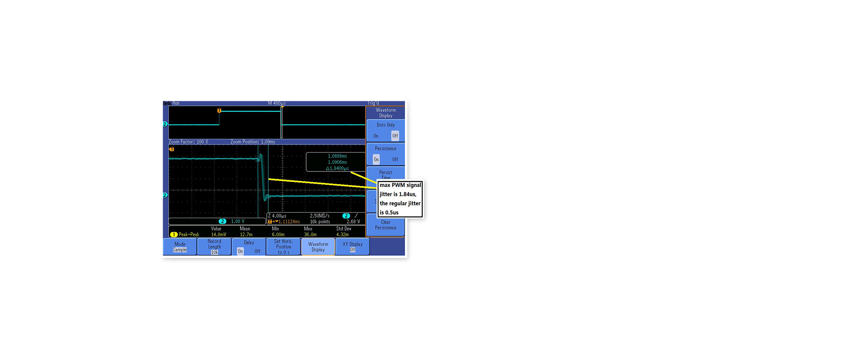Click the channel 2 scale badge 1.00 V
Image resolution: width=868 pixels, height=353 pixels.
pos(222,221)
